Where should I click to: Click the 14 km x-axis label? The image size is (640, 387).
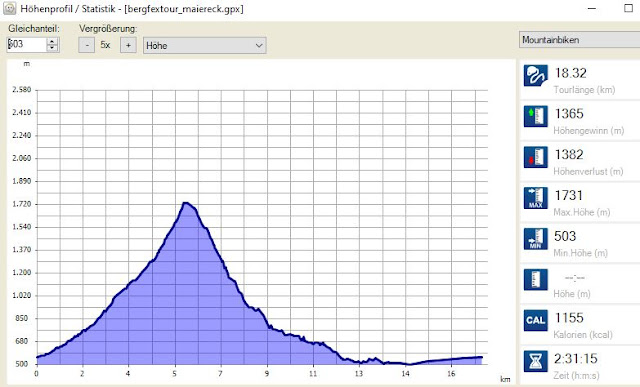(405, 374)
